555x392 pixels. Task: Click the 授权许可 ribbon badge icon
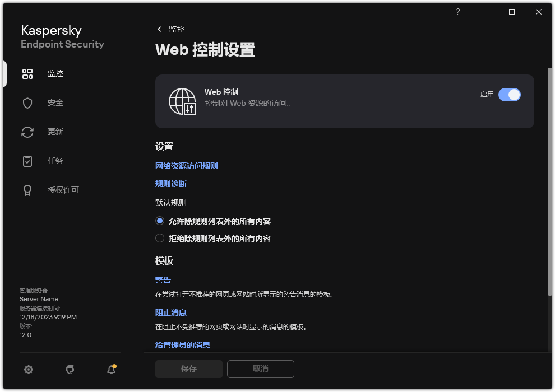point(27,190)
